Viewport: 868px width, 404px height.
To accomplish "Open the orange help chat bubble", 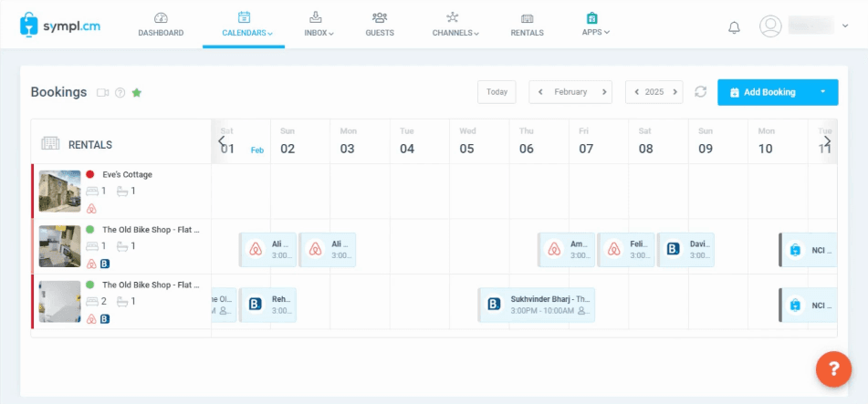I will point(832,369).
